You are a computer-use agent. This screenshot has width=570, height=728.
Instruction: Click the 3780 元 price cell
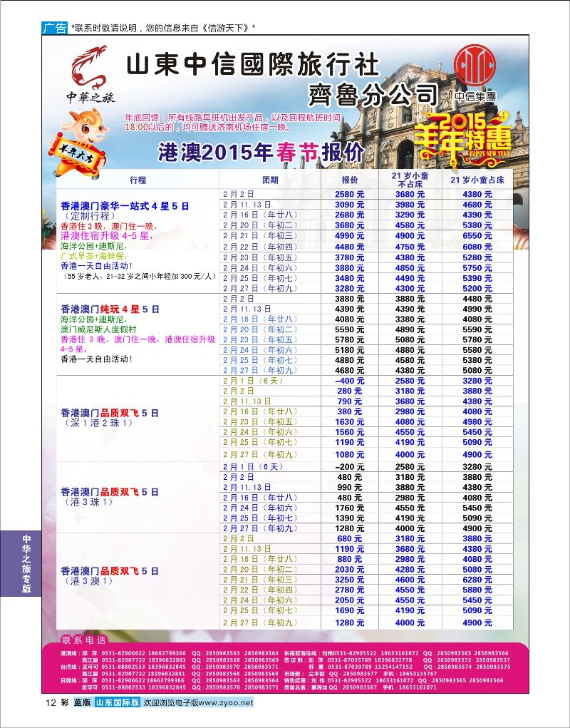(x=350, y=257)
